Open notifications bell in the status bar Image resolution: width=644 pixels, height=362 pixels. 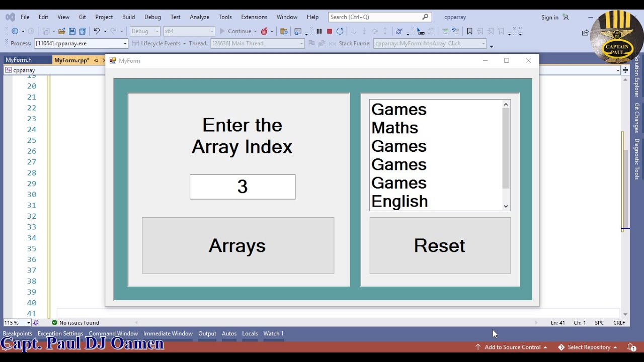point(631,347)
